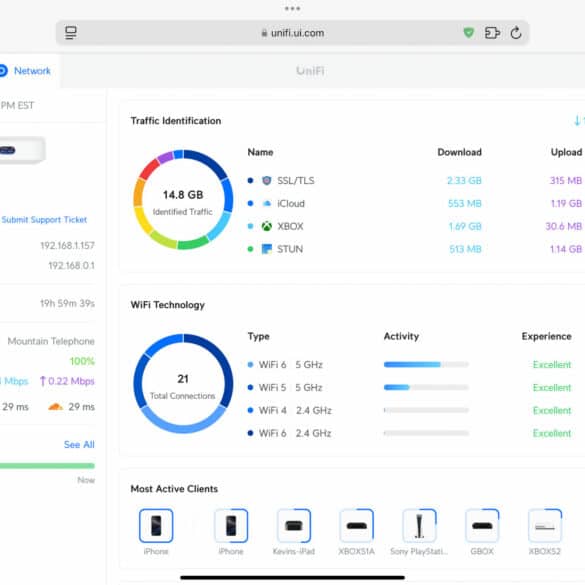Select the first iPhone client icon
Screen dimensions: 585x585
[x=156, y=526]
